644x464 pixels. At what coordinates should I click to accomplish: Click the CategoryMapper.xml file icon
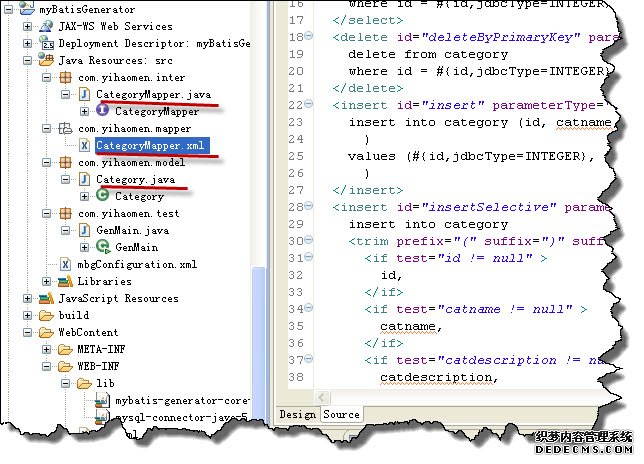click(x=84, y=146)
